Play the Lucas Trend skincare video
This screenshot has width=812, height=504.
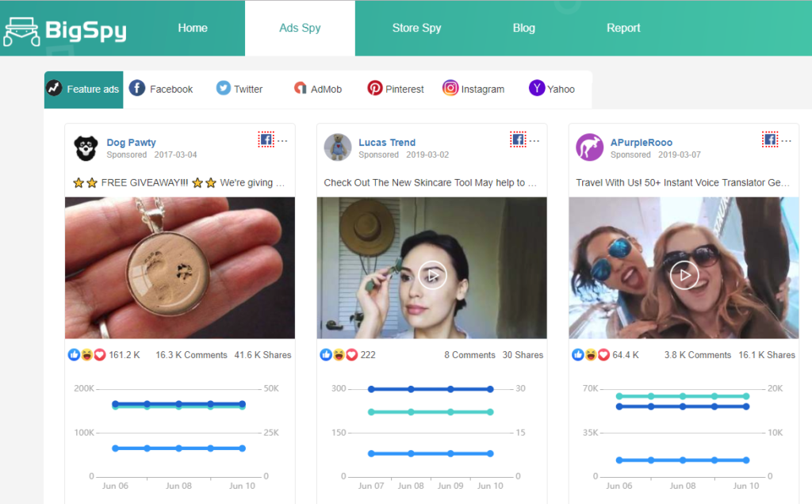tap(432, 276)
